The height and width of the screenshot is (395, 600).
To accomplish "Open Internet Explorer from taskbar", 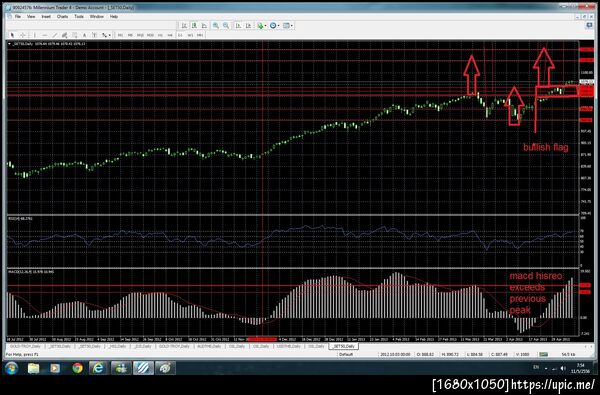I will coord(99,368).
